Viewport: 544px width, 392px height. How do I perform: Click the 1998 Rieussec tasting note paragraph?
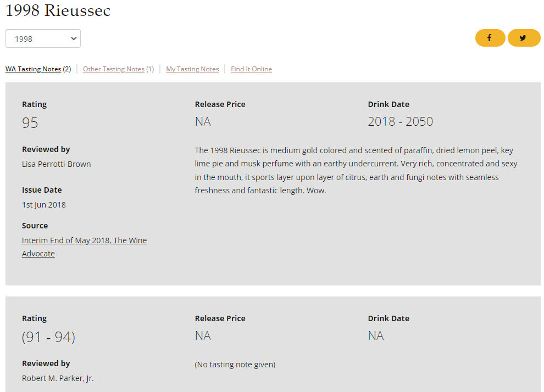pos(356,170)
